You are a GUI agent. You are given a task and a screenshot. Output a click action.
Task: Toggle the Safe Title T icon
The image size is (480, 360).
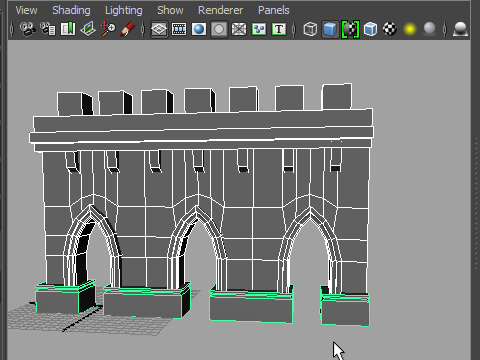(279, 29)
